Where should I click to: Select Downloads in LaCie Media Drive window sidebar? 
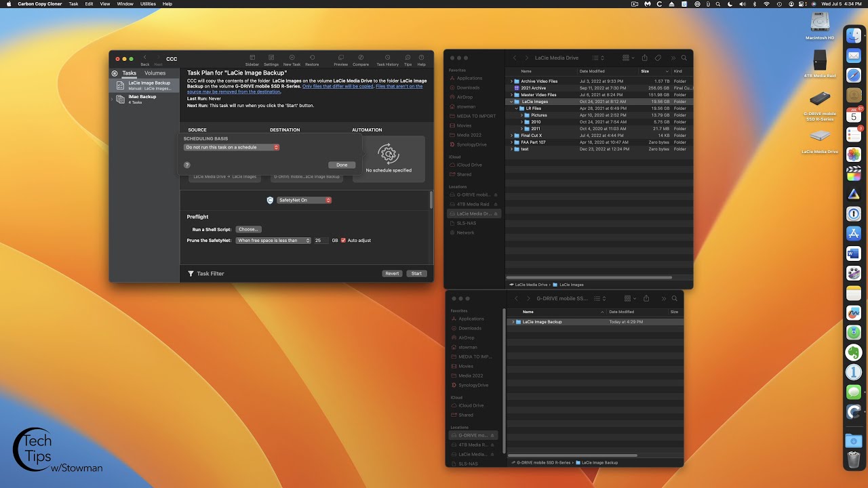(468, 87)
